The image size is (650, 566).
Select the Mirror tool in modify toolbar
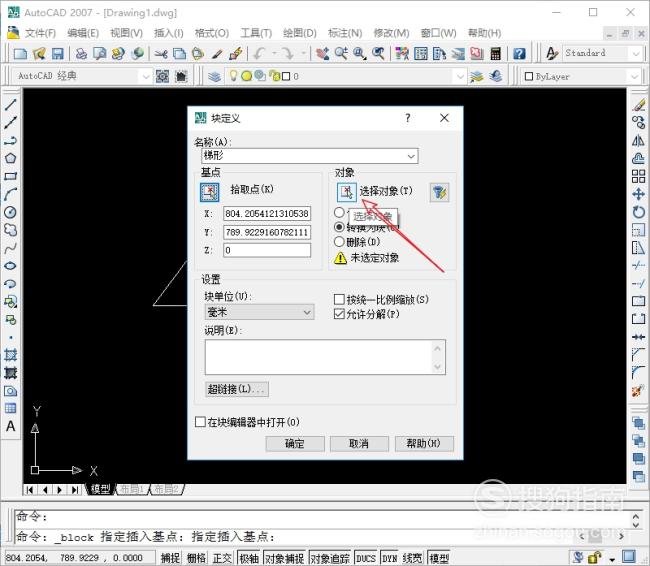pos(638,141)
